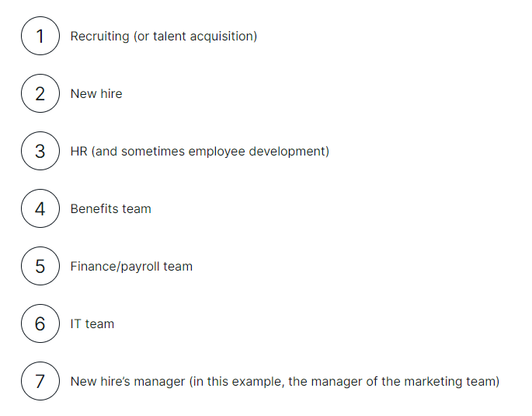The width and height of the screenshot is (532, 416).
Task: Click the circled number 1 icon
Action: click(x=40, y=36)
